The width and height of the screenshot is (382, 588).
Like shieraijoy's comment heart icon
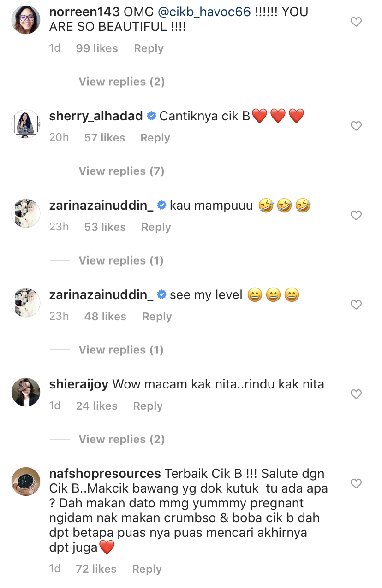click(x=356, y=394)
